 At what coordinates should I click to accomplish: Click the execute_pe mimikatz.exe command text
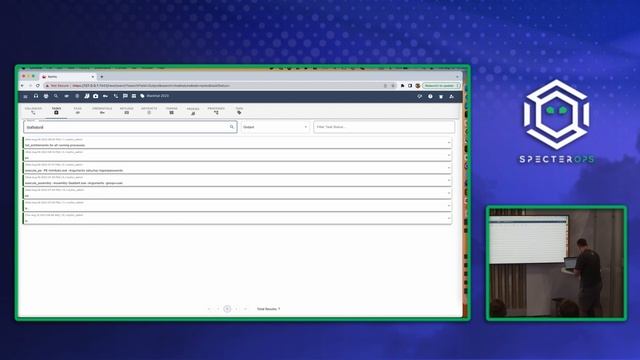pos(74,171)
